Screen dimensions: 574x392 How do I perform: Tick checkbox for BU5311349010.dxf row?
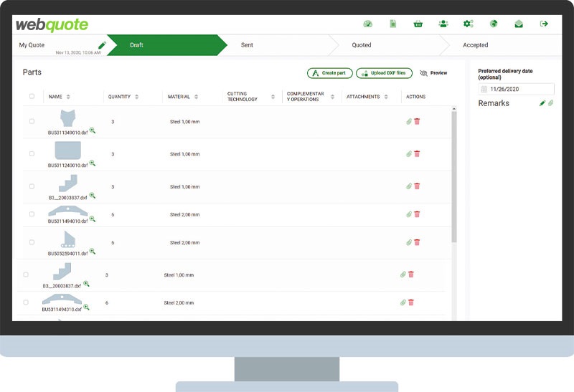[32, 122]
